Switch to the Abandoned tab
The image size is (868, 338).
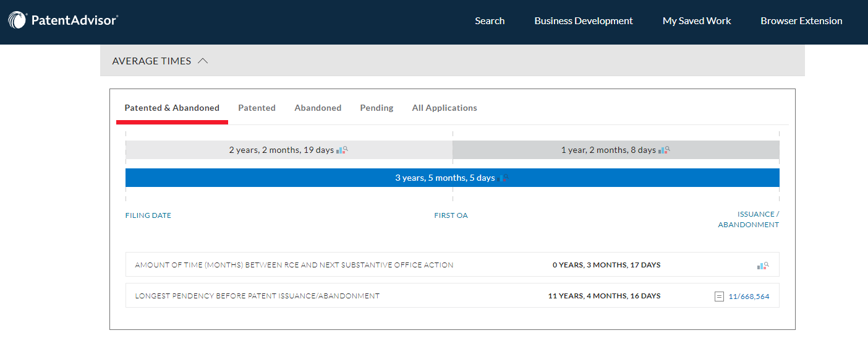point(318,108)
